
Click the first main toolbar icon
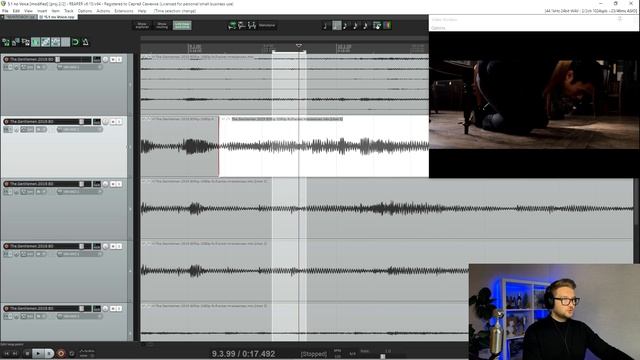(x=6, y=42)
